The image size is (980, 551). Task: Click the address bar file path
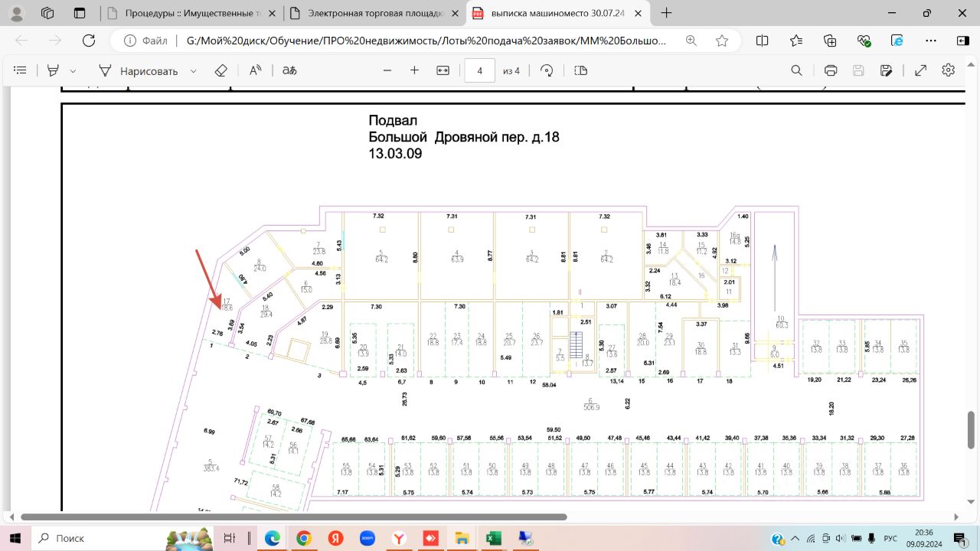[426, 41]
